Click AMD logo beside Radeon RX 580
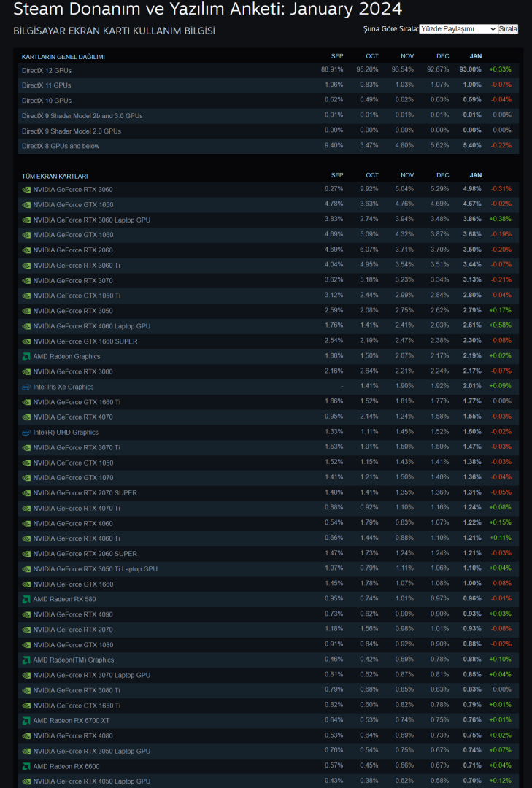532x788 pixels. (26, 600)
